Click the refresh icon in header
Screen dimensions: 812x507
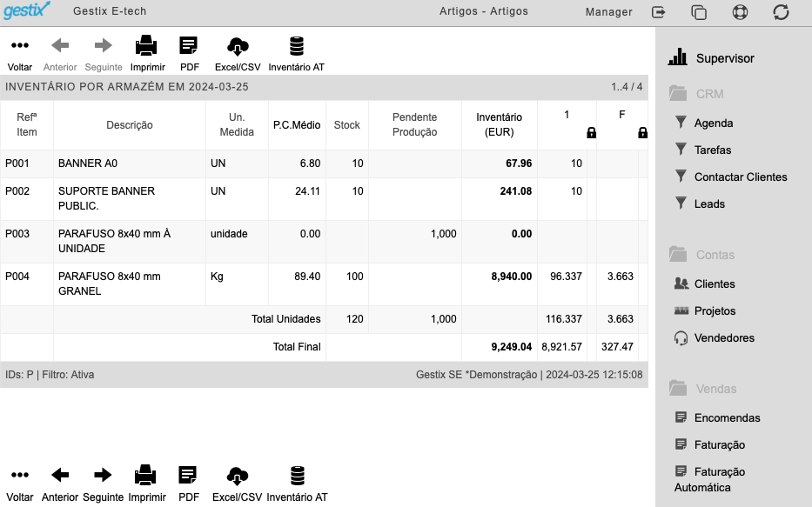(x=781, y=12)
